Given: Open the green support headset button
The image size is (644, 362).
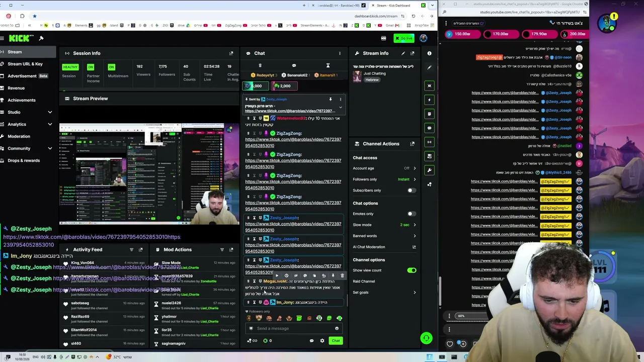Looking at the screenshot, I should [x=426, y=338].
